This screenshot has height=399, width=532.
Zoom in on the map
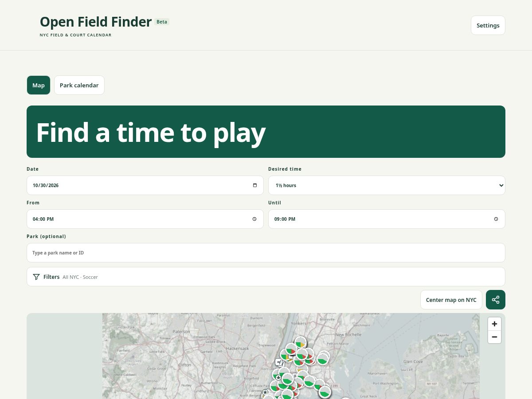click(494, 324)
